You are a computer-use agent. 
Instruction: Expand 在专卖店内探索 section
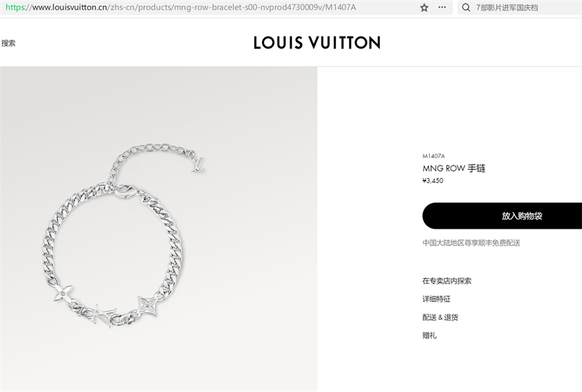(x=446, y=281)
